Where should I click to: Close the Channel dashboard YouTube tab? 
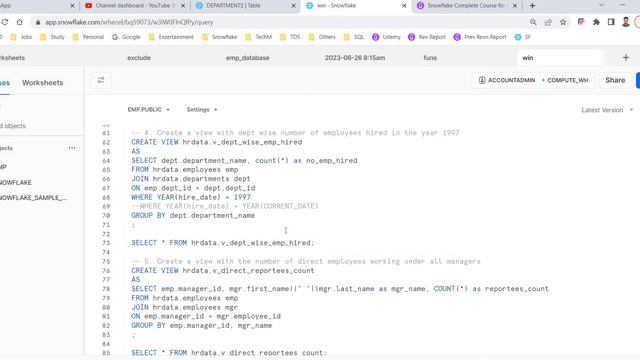point(183,6)
